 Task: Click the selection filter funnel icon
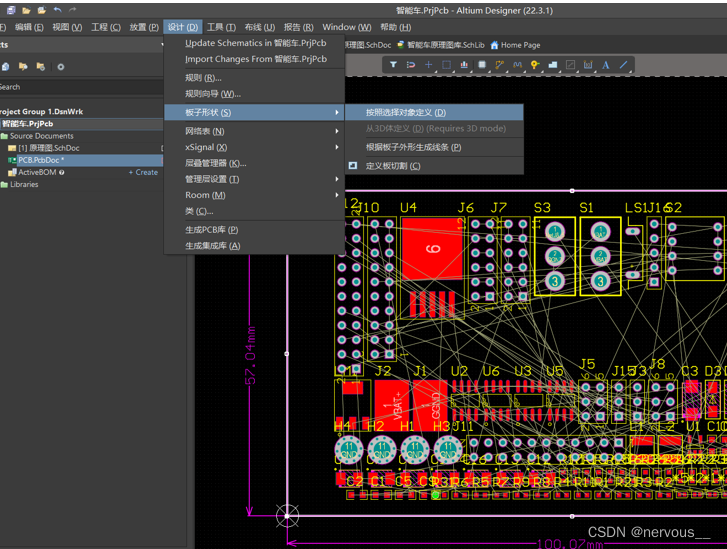393,65
